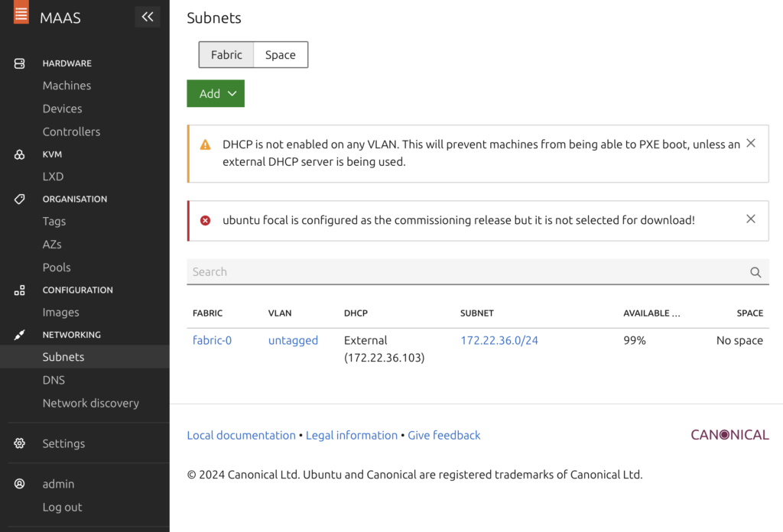Click the MAAS title text
The height and width of the screenshot is (532, 783).
pyautogui.click(x=60, y=18)
